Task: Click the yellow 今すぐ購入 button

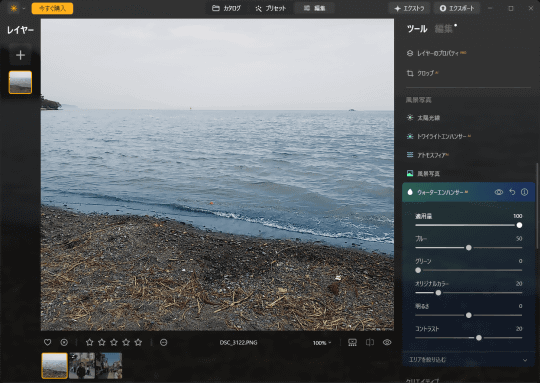Action: coord(52,8)
